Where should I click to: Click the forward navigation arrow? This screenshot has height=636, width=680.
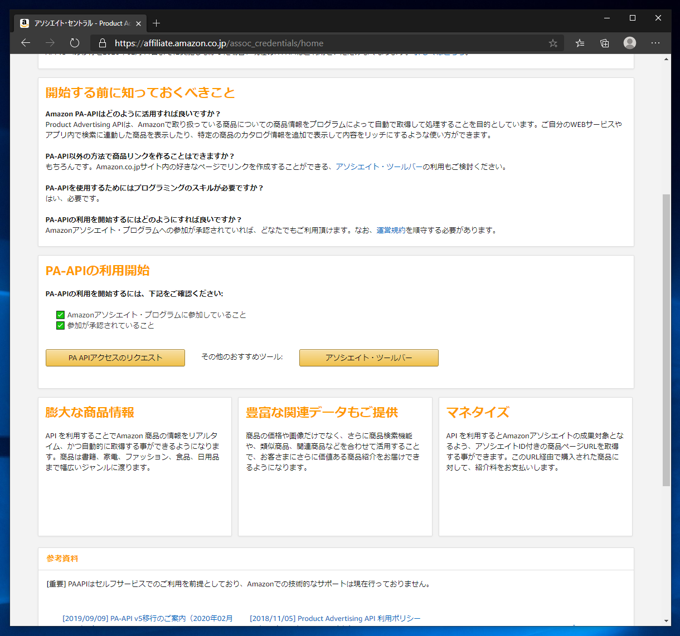(x=50, y=43)
